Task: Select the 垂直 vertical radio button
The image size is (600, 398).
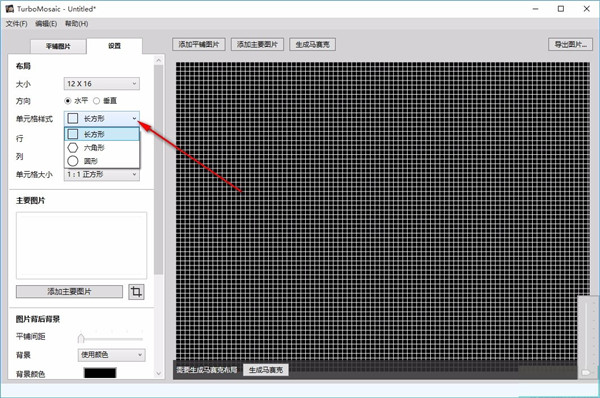Action: tap(96, 101)
